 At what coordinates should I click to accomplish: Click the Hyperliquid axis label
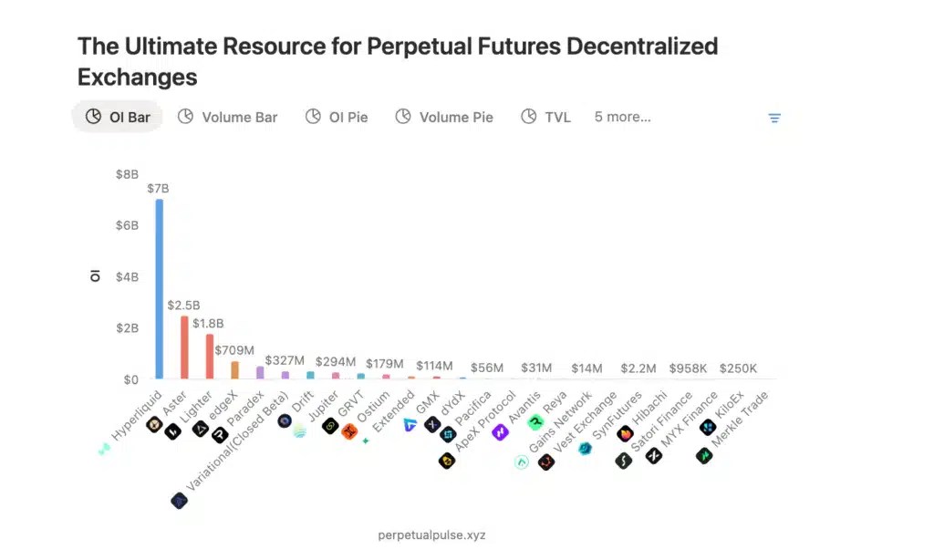coord(137,415)
